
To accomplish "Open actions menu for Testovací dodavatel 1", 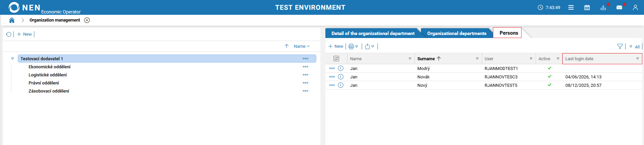I will click(x=306, y=59).
